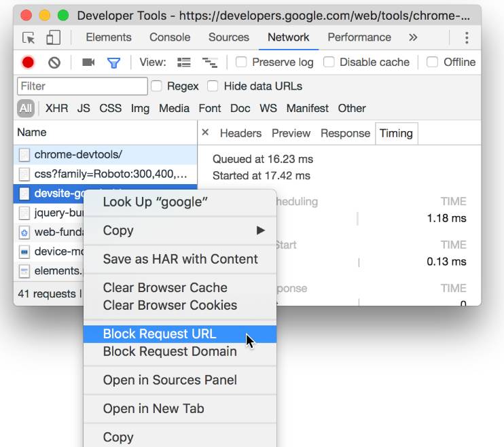Expand the Copy submenu arrow

click(261, 230)
